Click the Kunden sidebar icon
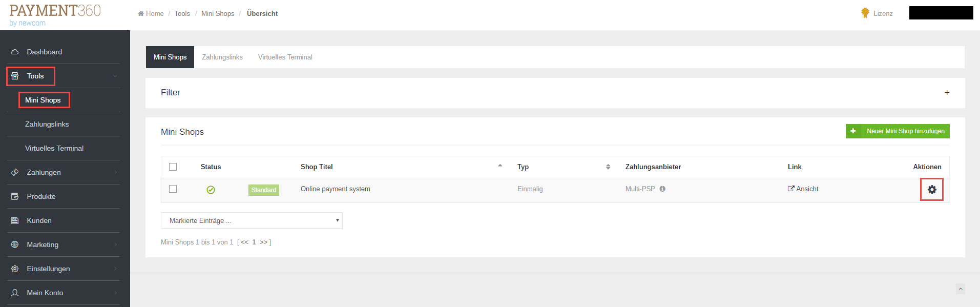This screenshot has width=980, height=307. pyautogui.click(x=15, y=221)
